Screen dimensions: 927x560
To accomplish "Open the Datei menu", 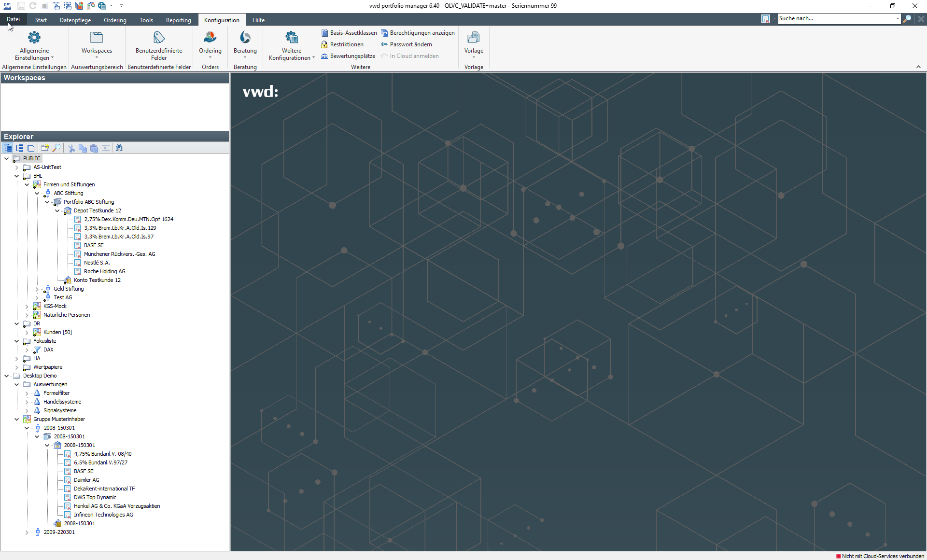I will point(13,19).
